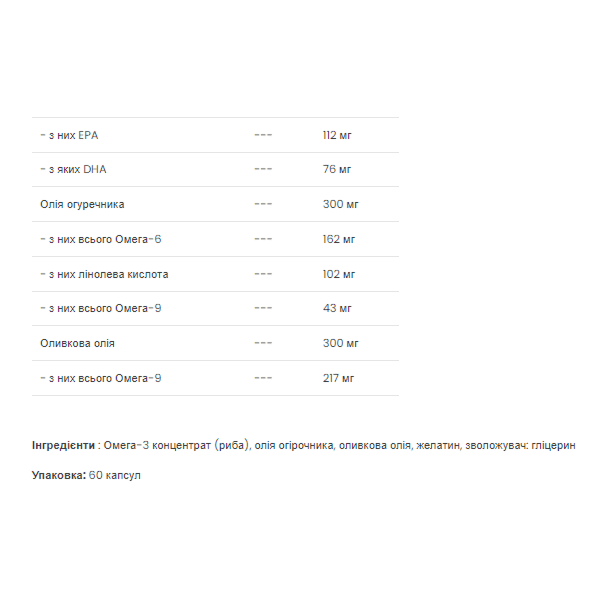The width and height of the screenshot is (608, 608).
Task: Select the 162 мг value
Action: pos(339,239)
